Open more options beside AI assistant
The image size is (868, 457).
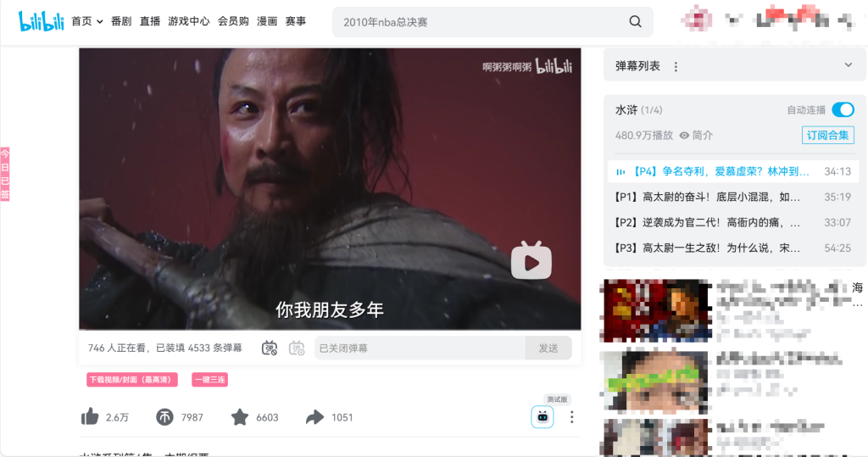[572, 416]
